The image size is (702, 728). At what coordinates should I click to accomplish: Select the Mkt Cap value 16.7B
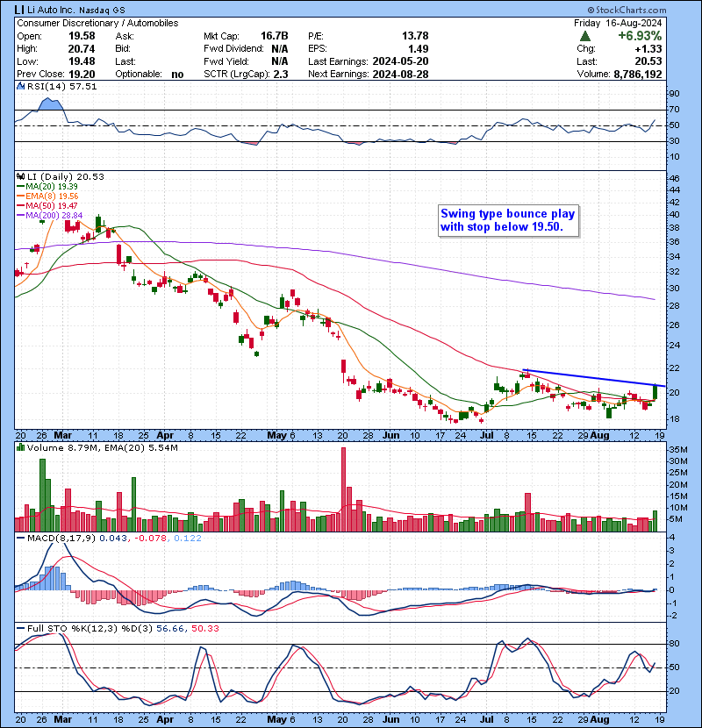[x=274, y=36]
